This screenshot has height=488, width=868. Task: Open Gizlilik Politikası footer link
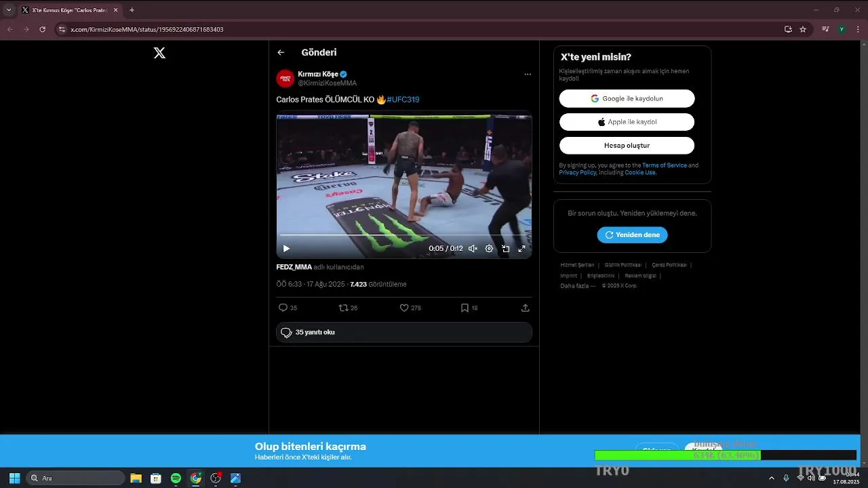point(623,265)
